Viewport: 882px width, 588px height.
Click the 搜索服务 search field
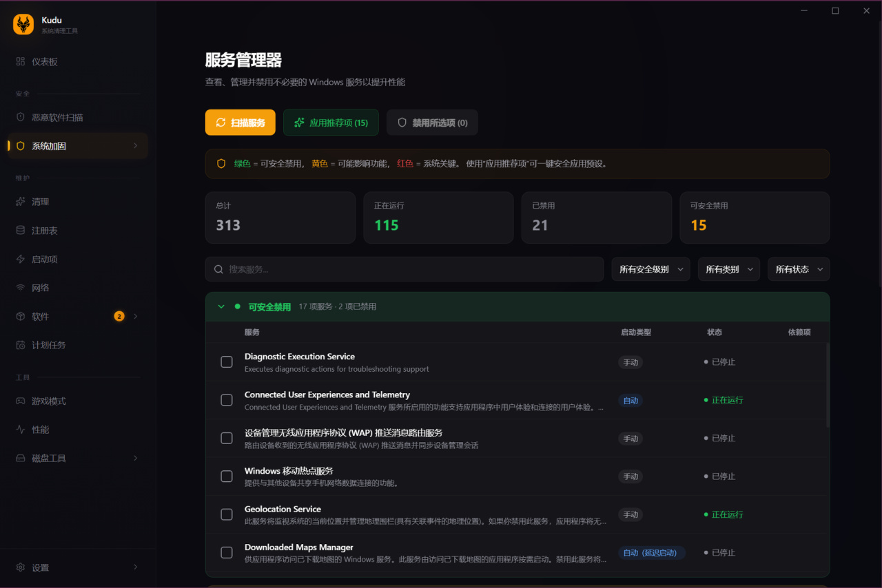pyautogui.click(x=404, y=269)
